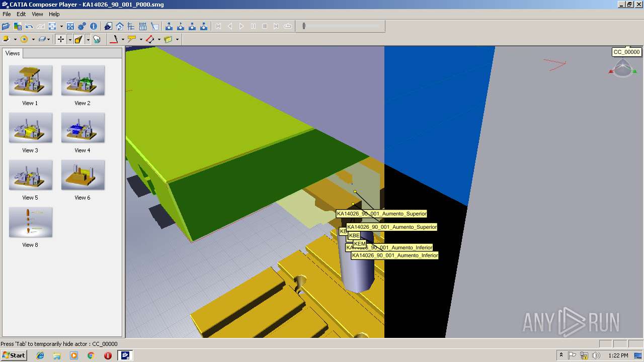The height and width of the screenshot is (362, 644).
Task: Expand the annotation label dropdown arrow
Action: click(x=141, y=39)
